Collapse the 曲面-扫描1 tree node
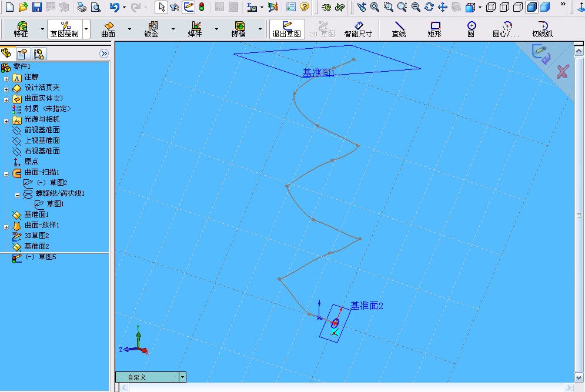Viewport: 585px width, 392px height. [x=6, y=174]
